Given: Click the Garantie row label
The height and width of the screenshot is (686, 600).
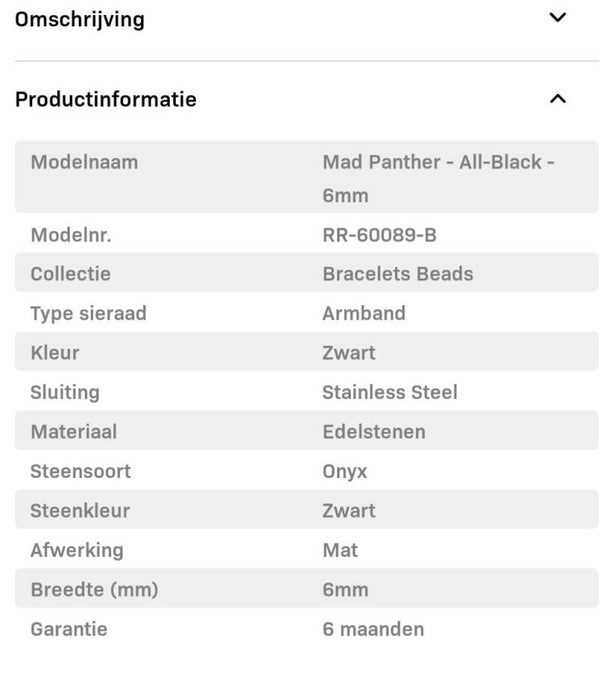Looking at the screenshot, I should pyautogui.click(x=68, y=629).
